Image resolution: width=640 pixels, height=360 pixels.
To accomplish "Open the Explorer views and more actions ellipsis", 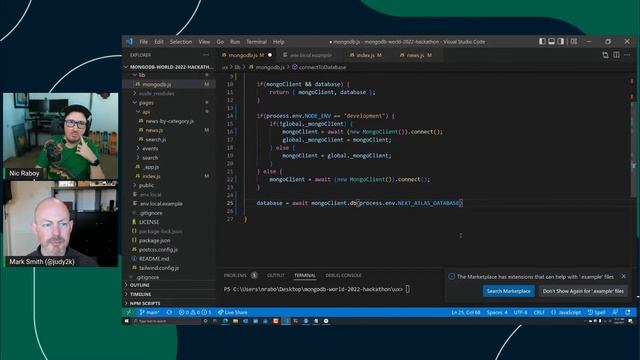I will tap(206, 55).
